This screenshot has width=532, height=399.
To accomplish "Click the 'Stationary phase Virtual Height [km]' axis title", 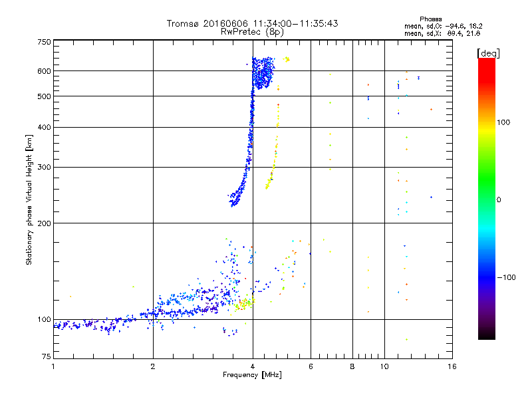I will 29,199.
